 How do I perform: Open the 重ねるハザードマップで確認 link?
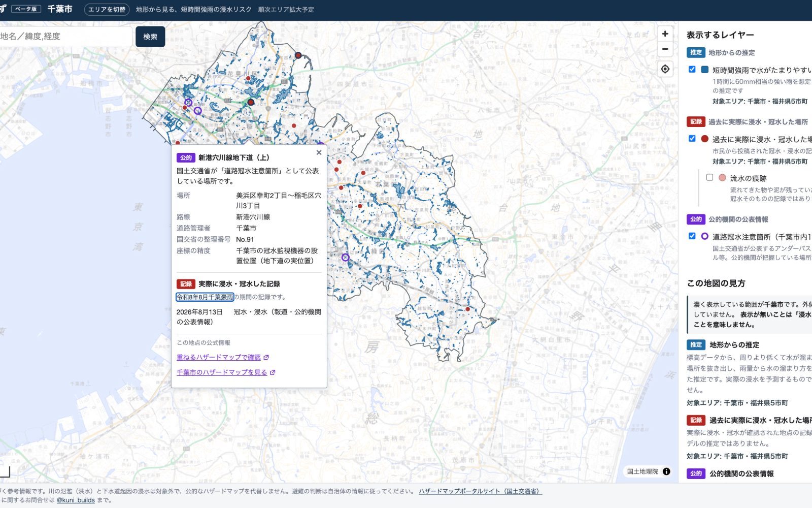pos(223,358)
